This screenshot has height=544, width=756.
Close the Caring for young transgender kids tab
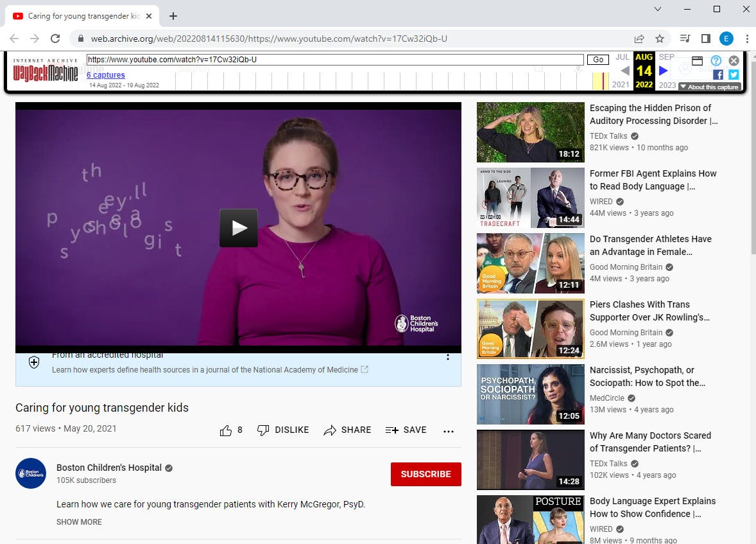[x=149, y=16]
